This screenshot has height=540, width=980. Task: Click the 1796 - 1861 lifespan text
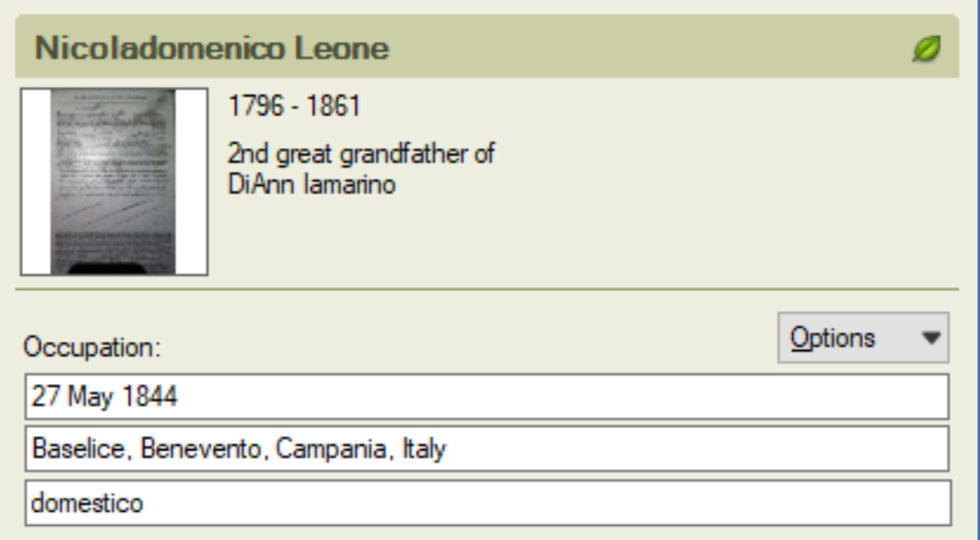pos(295,106)
